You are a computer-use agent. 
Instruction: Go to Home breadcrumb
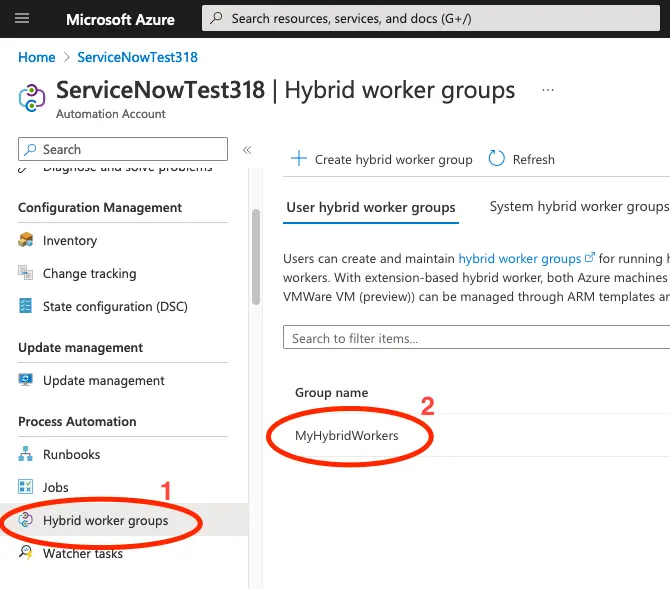37,57
